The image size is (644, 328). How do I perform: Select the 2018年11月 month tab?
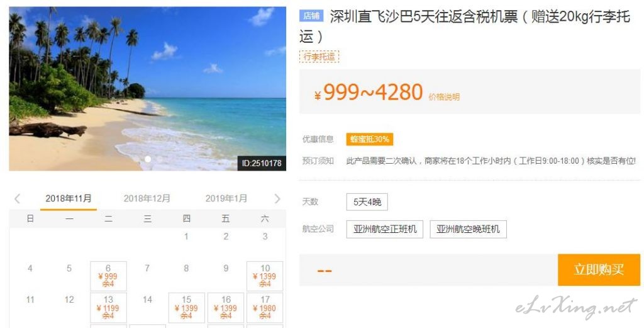click(x=69, y=198)
